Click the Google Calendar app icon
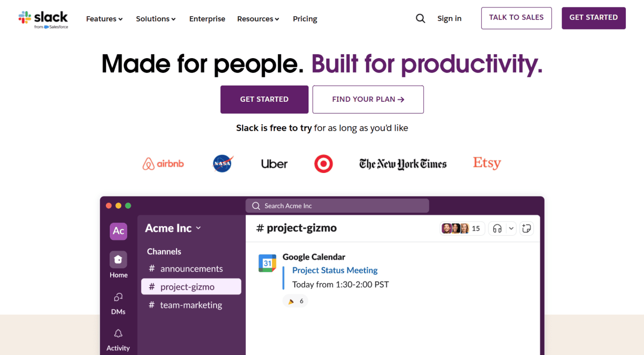Viewport: 644px width, 355px height. click(267, 263)
